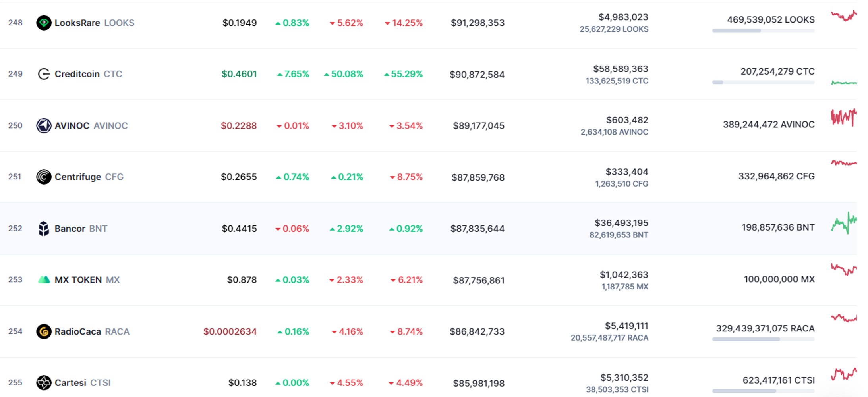
Task: Click the MX TOKEN 6.21% weekly change
Action: 406,279
